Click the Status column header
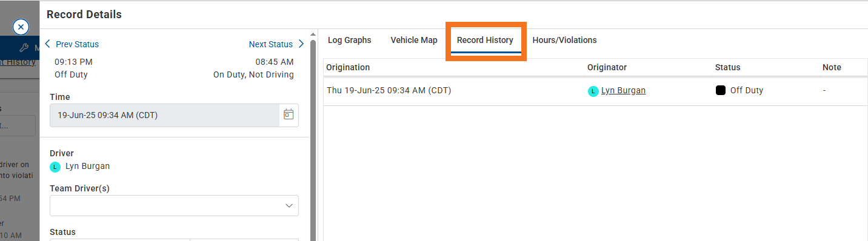This screenshot has height=241, width=868. click(x=727, y=67)
